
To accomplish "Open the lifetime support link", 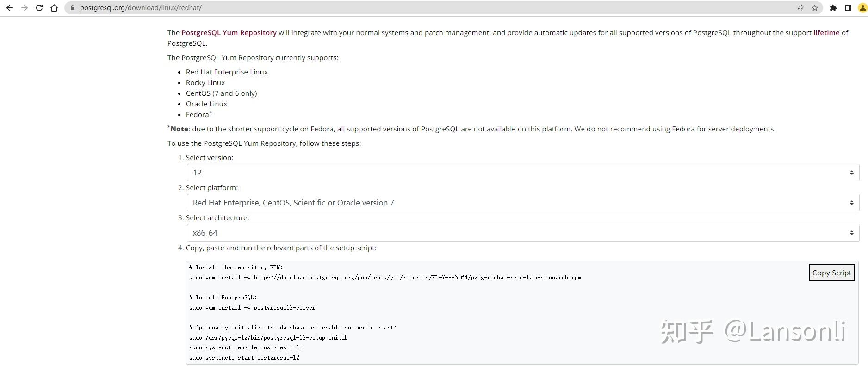I will (826, 33).
